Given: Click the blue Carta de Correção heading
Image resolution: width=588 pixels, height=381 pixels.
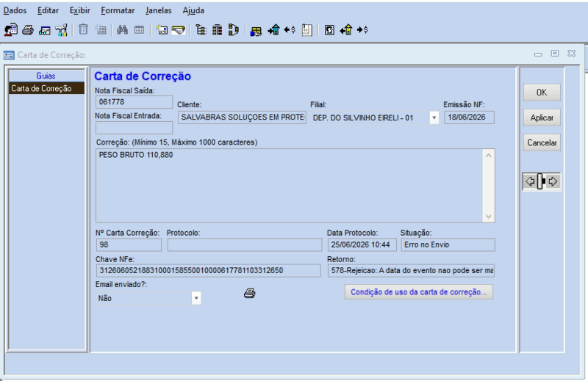Looking at the screenshot, I should [x=143, y=76].
